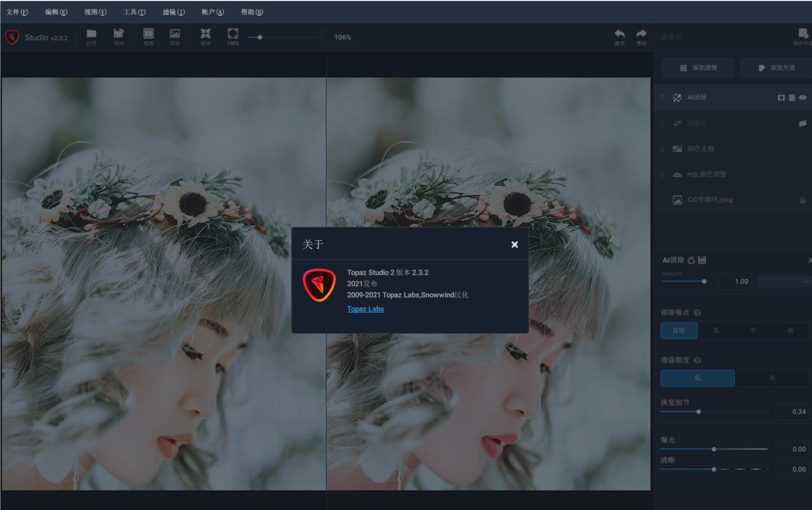
Task: Click the HSL颜色调整 rainbow icon
Action: [677, 175]
